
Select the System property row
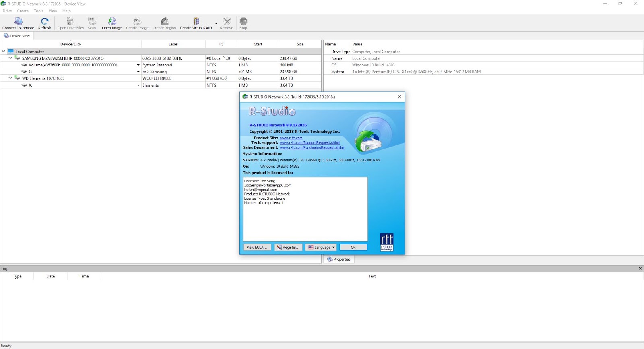coord(483,72)
